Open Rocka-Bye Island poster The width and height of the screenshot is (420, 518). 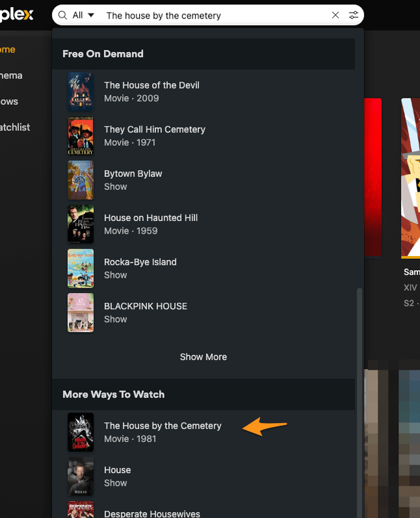tap(80, 269)
